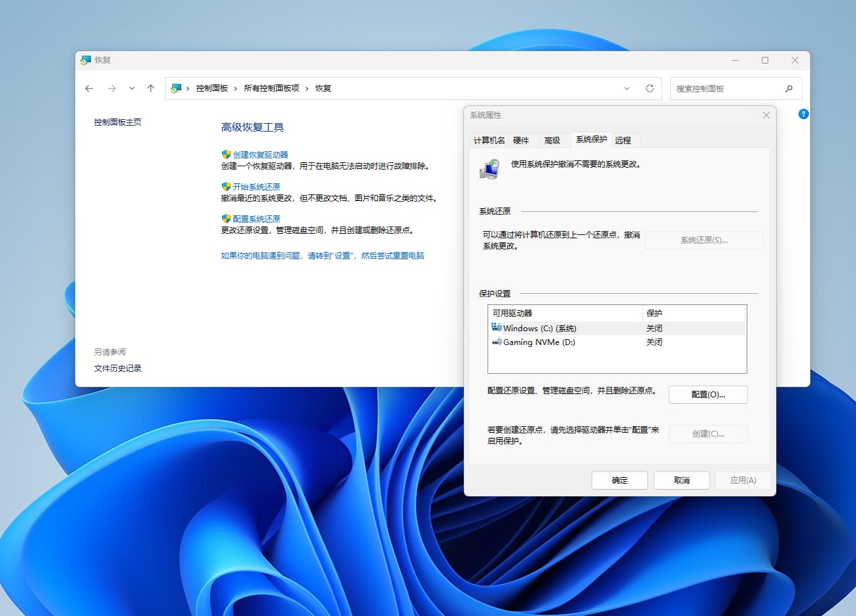
Task: Click the up-one-level arrow icon
Action: [151, 88]
